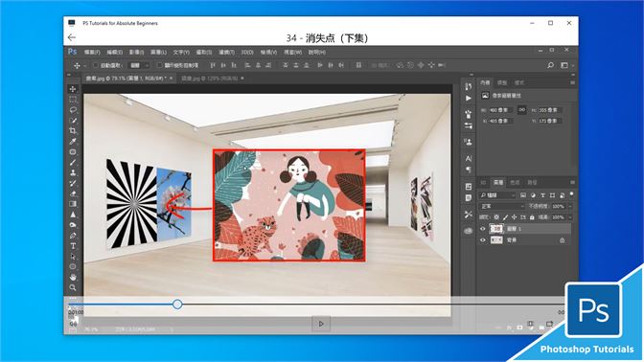This screenshot has height=362, width=644.
Task: Go back with the video player arrow
Action: pyautogui.click(x=72, y=37)
